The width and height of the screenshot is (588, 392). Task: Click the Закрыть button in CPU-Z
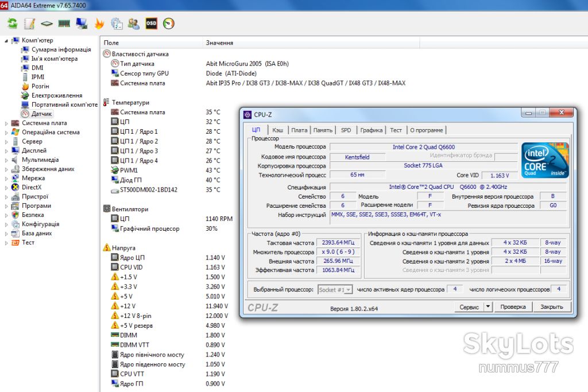552,307
